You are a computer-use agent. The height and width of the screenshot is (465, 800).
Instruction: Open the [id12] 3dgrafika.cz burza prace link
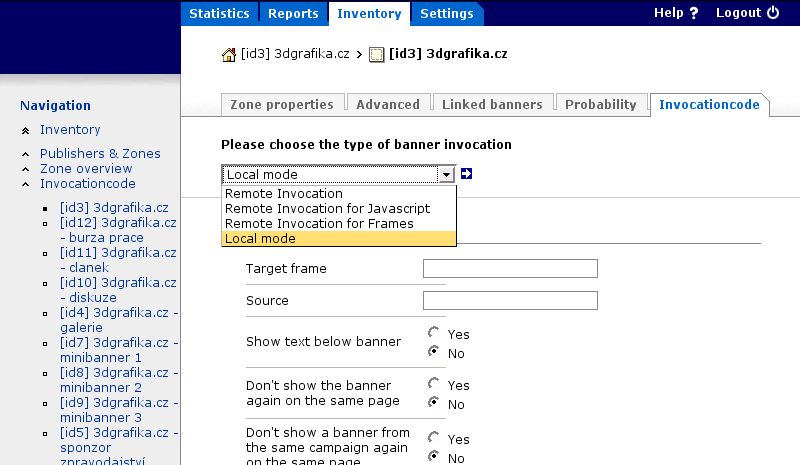(x=118, y=230)
